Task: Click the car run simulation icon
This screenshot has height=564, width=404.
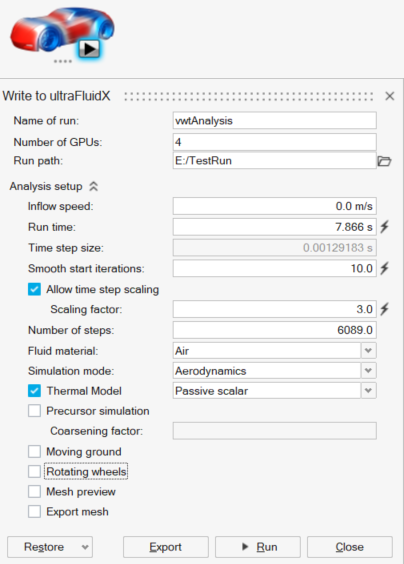Action: [x=62, y=32]
